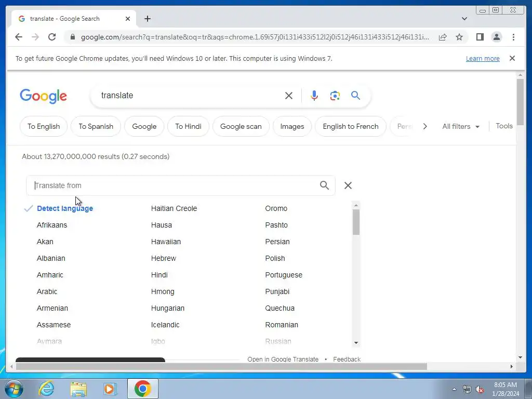The height and width of the screenshot is (399, 532).
Task: Click the Translate from search field
Action: tap(180, 185)
